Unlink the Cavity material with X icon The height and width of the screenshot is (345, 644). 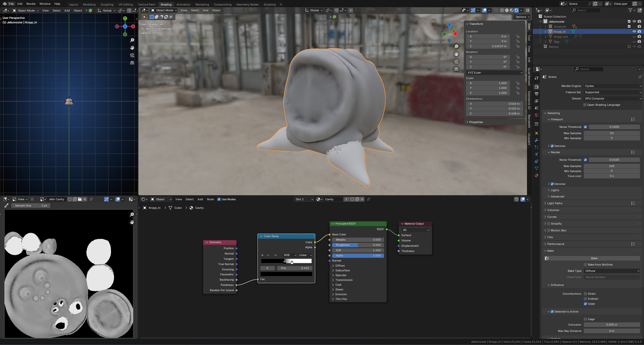(362, 199)
